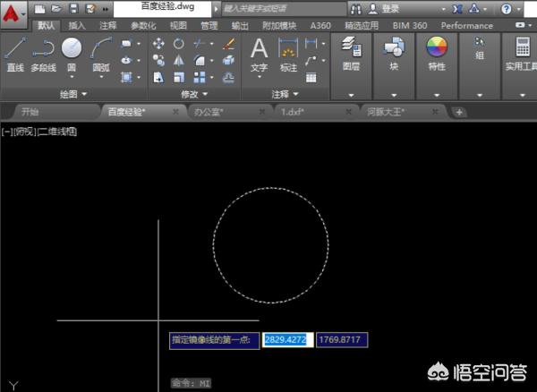Click the Rotate tool icon
This screenshot has height=392, width=537.
coord(179,43)
